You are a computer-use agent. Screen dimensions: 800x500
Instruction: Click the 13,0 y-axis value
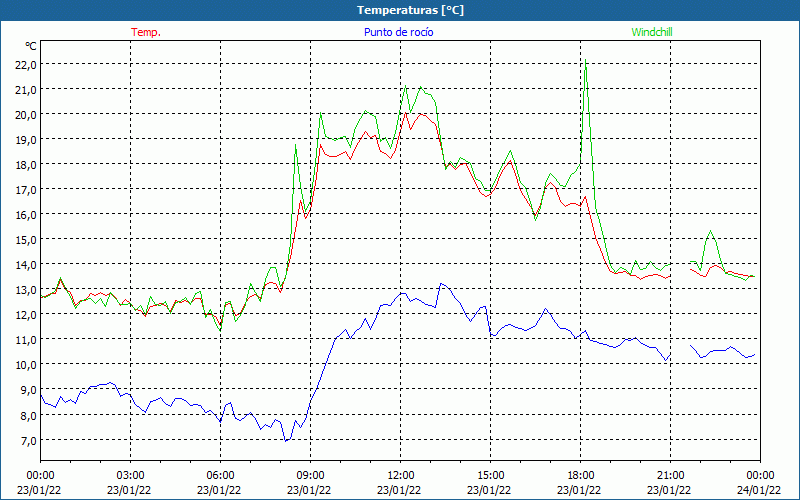coord(27,289)
